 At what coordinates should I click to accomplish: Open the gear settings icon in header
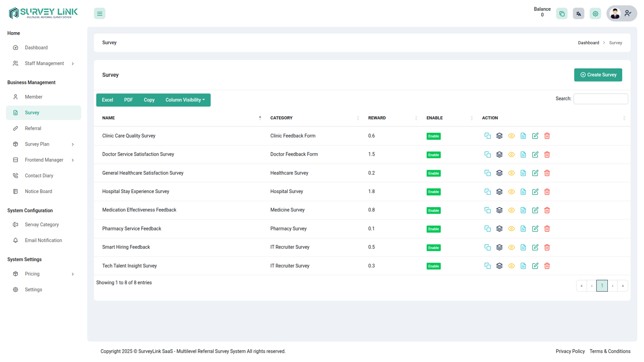pyautogui.click(x=595, y=14)
